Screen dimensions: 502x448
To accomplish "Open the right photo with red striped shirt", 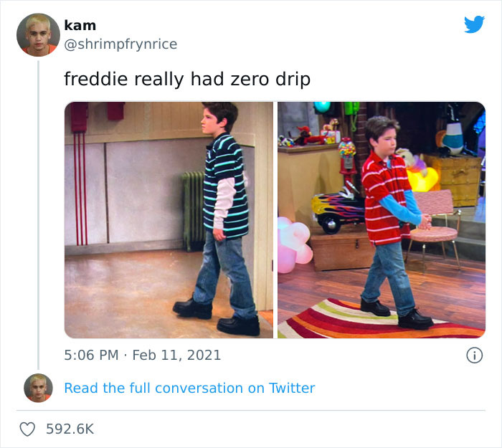I will (382, 219).
